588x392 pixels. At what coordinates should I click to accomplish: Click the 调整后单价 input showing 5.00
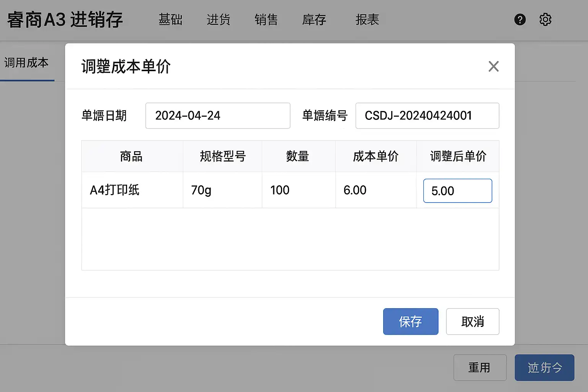pyautogui.click(x=457, y=191)
